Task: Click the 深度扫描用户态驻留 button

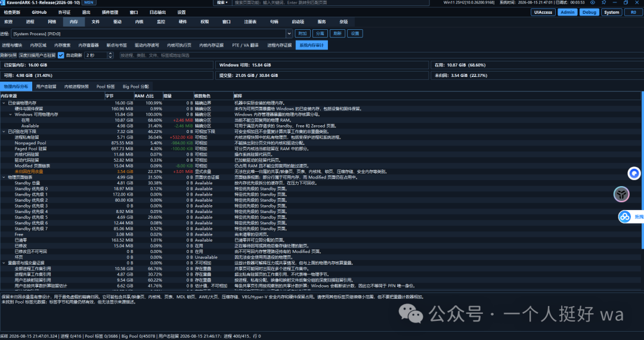Action: click(x=38, y=55)
